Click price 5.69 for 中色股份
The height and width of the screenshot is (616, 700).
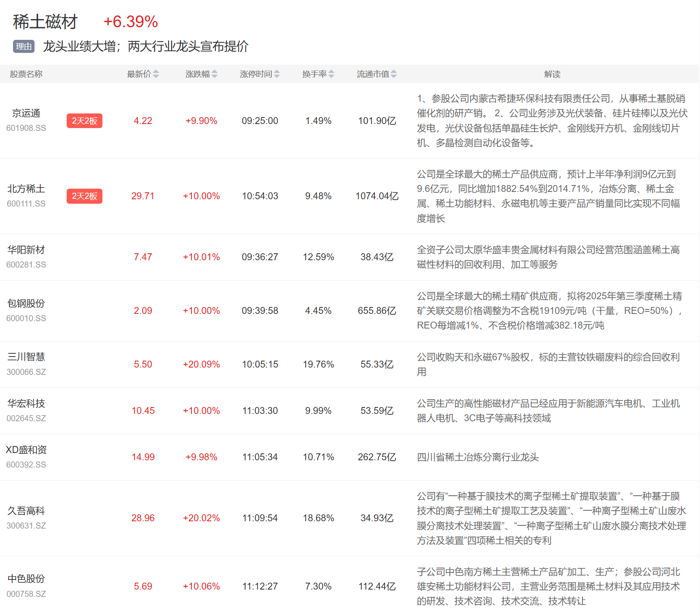[x=143, y=586]
